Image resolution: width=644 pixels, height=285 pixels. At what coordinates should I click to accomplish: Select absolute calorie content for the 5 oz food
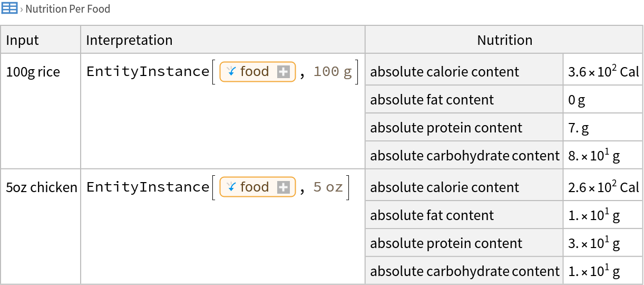point(444,187)
